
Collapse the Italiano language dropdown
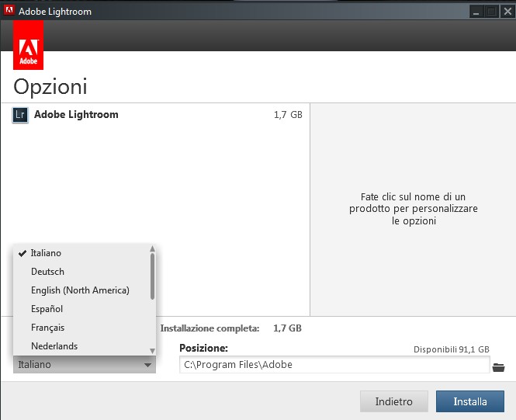click(85, 365)
